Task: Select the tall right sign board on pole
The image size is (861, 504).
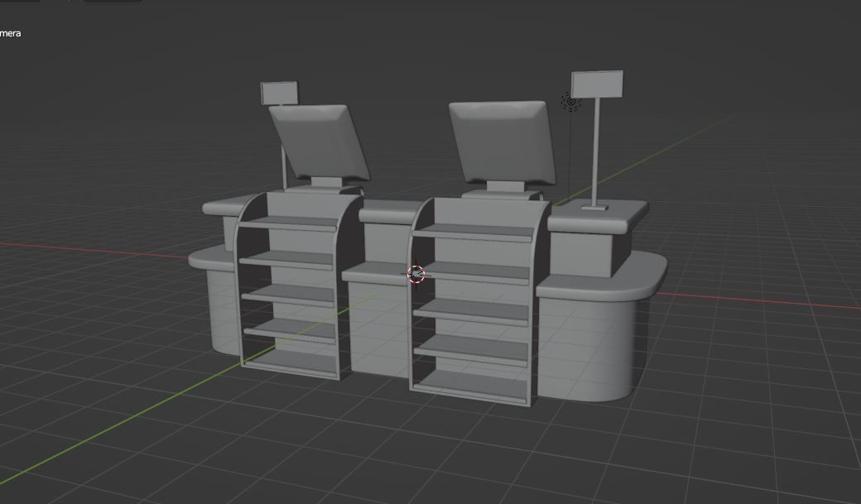Action: pos(597,84)
